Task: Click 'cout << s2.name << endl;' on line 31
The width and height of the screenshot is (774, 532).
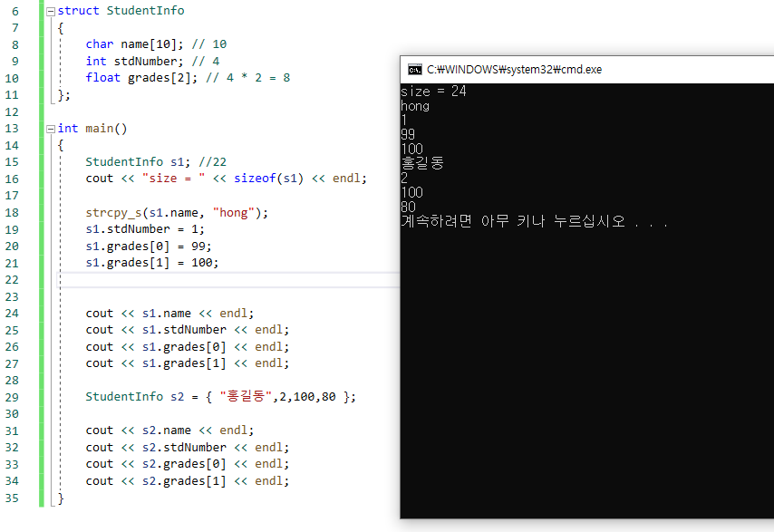Action: coord(169,430)
